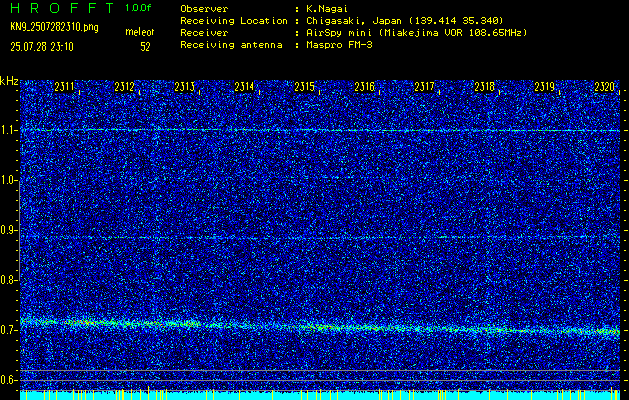Click the 2319 time marker
The image size is (629, 400).
(544, 87)
